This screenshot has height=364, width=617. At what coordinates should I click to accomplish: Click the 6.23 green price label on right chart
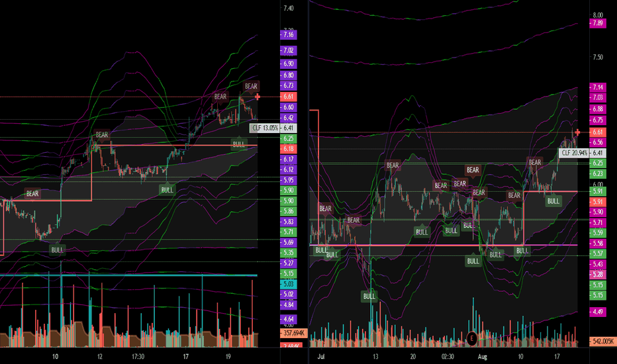click(598, 173)
